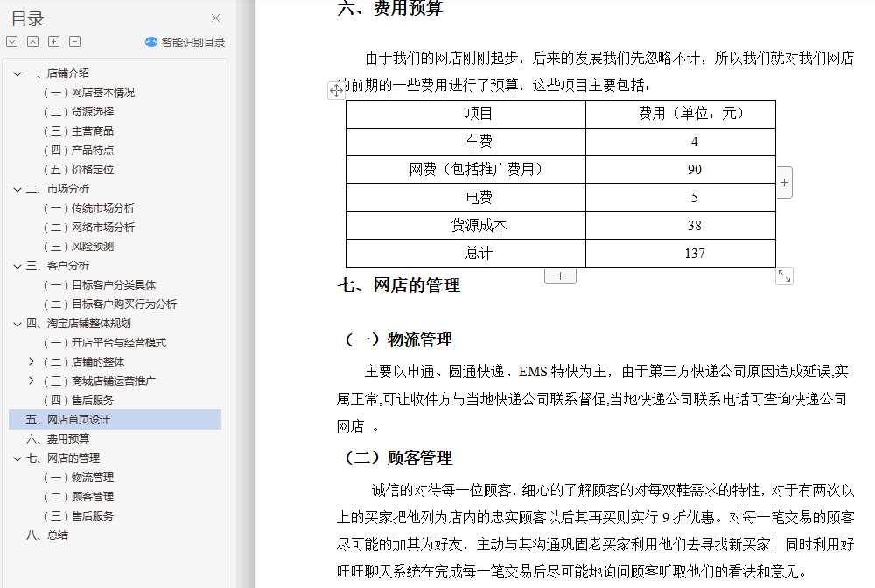Viewport: 875px width, 588px height.
Task: Click the table resize handle icon
Action: tap(785, 276)
